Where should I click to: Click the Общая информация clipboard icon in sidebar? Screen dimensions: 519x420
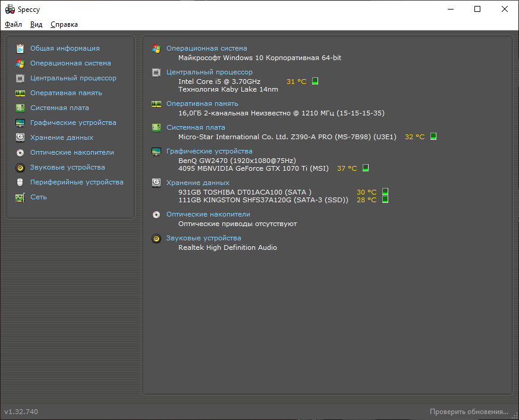click(20, 48)
